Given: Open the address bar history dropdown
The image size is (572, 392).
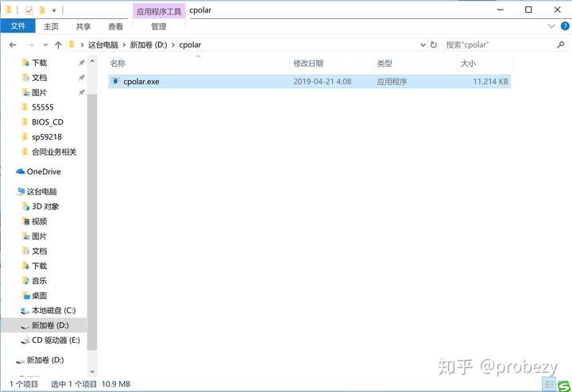Looking at the screenshot, I should click(x=423, y=44).
